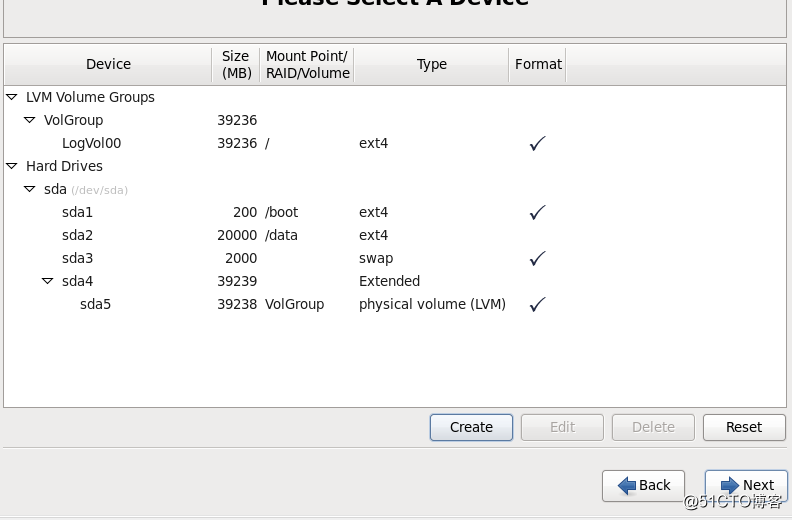This screenshot has width=792, height=520.
Task: Click the Create button
Action: tap(471, 428)
